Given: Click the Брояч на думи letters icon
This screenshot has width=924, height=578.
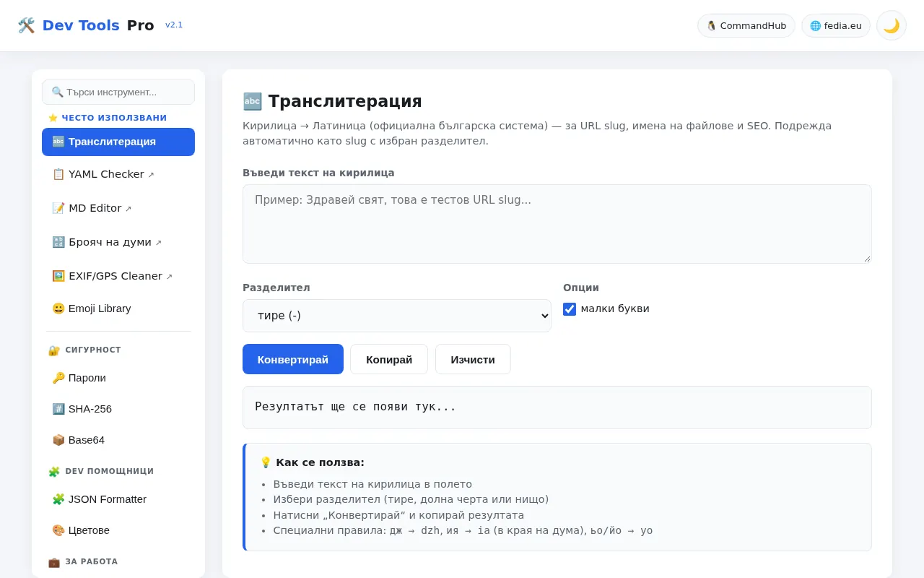Looking at the screenshot, I should [x=58, y=242].
